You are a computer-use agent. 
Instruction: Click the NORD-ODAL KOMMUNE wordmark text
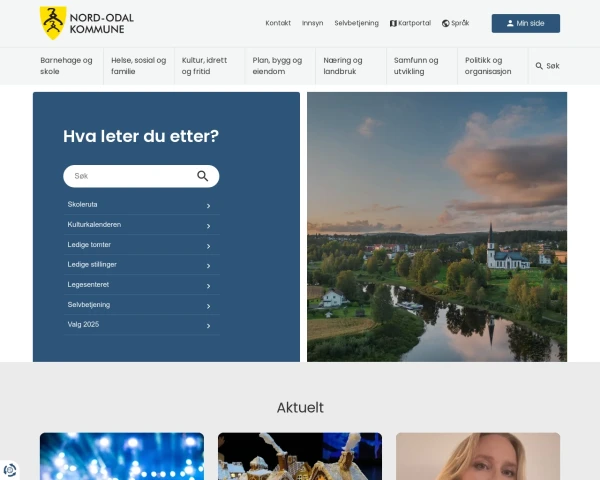click(101, 23)
